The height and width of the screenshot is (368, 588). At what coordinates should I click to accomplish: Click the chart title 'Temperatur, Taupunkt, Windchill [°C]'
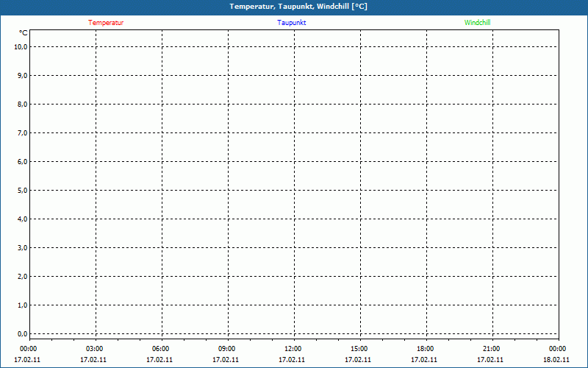pyautogui.click(x=298, y=7)
